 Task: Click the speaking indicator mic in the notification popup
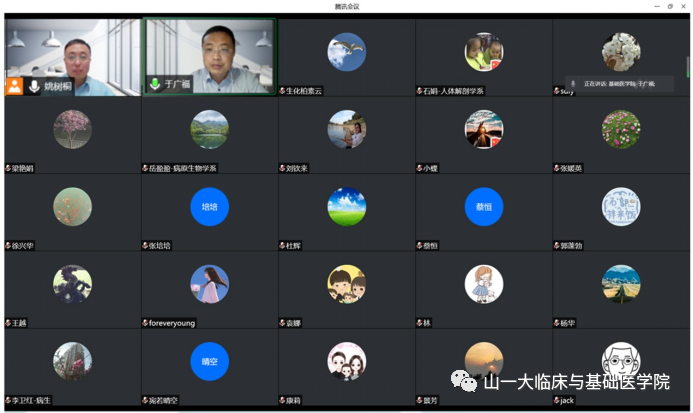(572, 84)
